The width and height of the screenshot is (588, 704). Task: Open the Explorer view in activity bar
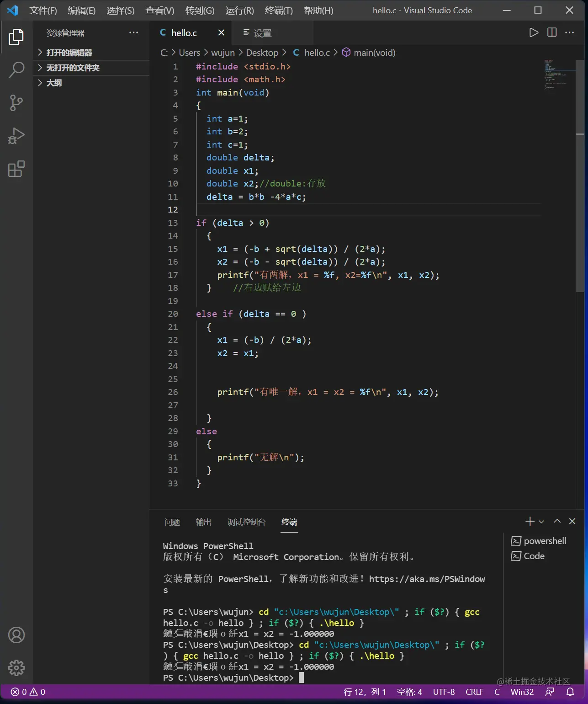coord(16,37)
